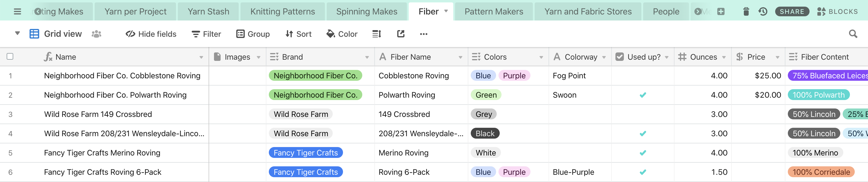
Task: Click the multi-select icon in the Colors header
Action: [476, 57]
